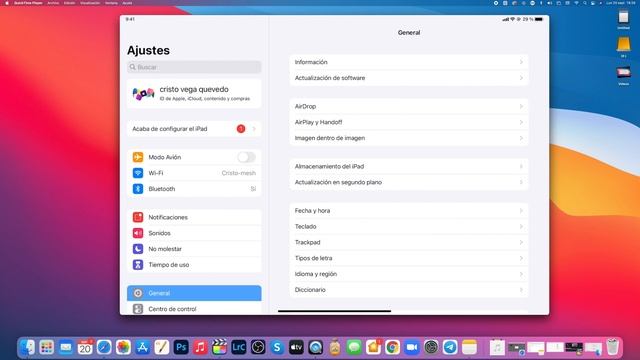
Task: Tap the battery icon in iPad status bar
Action: 539,19
